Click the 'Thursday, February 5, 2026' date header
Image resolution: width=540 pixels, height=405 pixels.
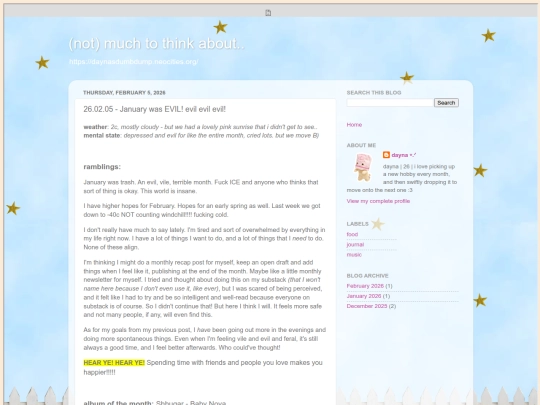point(124,93)
